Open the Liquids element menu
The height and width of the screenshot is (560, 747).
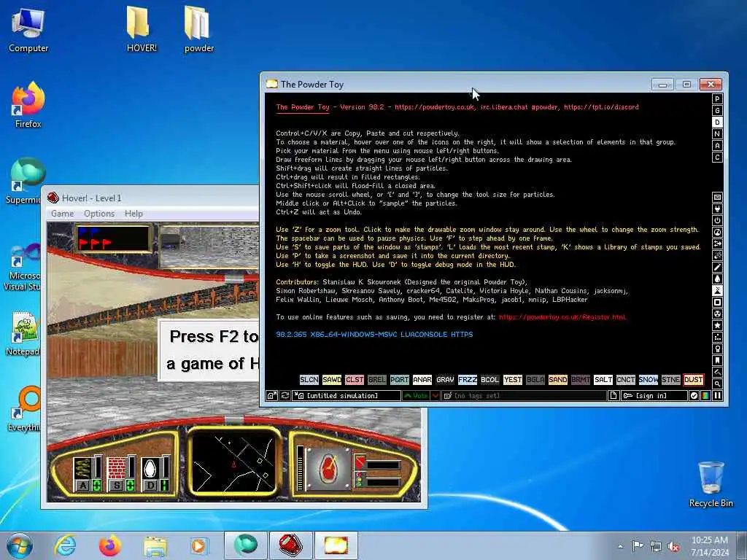point(717,279)
